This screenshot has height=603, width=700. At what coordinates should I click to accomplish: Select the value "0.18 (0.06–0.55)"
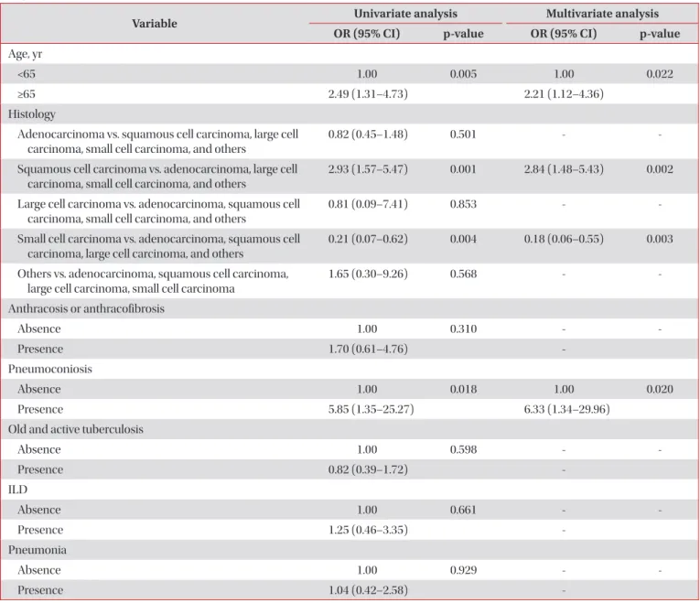click(x=564, y=239)
